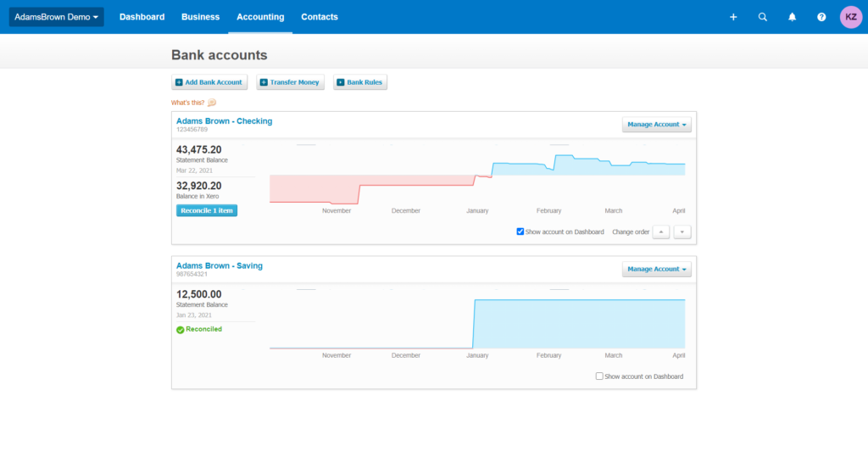The image size is (868, 457).
Task: Click the Bank accounts page heading
Action: coord(220,55)
